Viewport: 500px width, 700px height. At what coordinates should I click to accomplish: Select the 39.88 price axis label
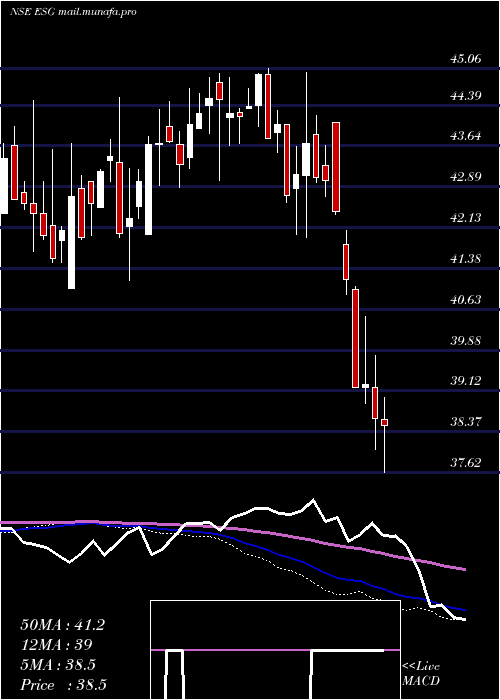(x=465, y=341)
